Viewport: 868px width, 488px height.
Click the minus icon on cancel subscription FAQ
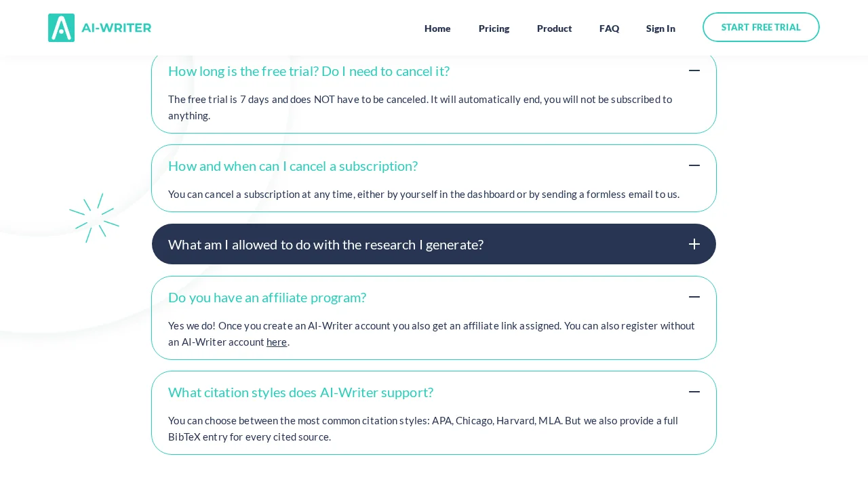694,165
